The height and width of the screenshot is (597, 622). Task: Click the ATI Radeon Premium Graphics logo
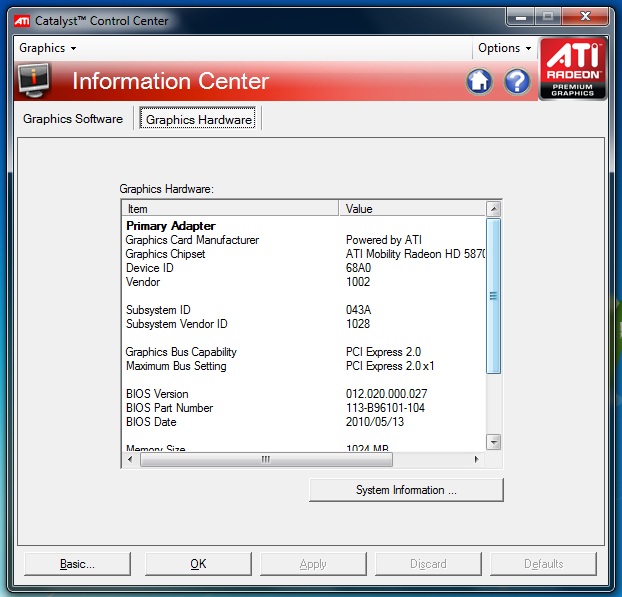click(x=573, y=69)
